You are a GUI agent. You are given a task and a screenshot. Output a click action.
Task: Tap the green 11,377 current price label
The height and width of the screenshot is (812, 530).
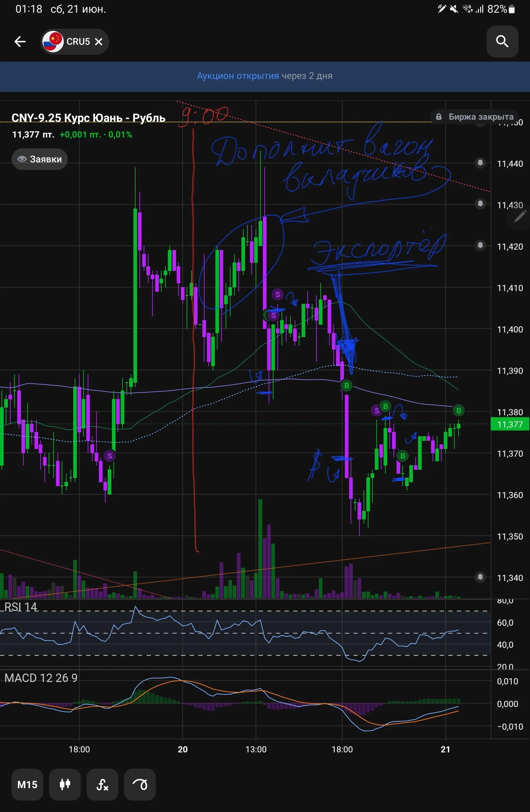pyautogui.click(x=509, y=424)
